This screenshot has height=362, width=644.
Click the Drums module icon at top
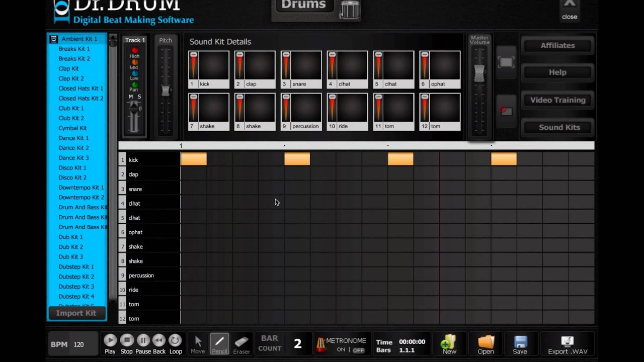[350, 10]
